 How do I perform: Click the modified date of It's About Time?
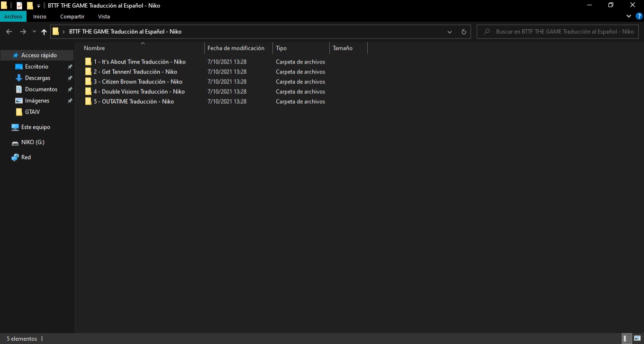pyautogui.click(x=227, y=62)
